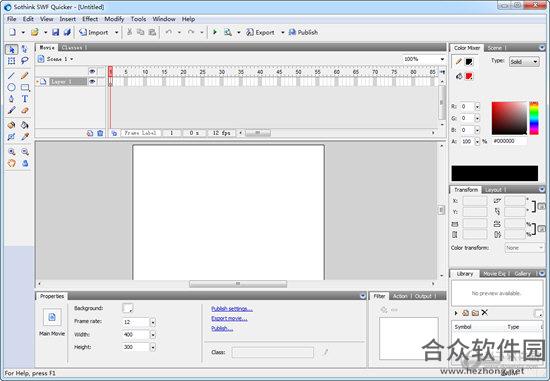Pick the Pencil tool
Image resolution: width=550 pixels, height=381 pixels.
25,75
